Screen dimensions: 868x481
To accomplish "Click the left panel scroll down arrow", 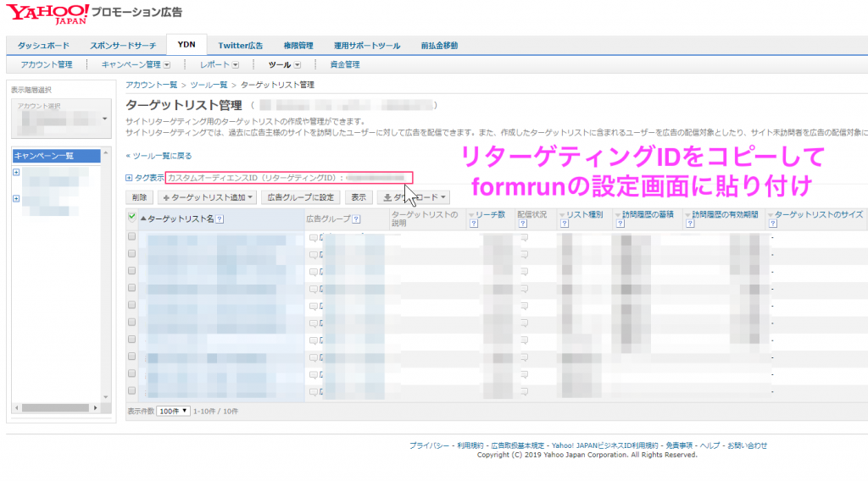I will coord(106,397).
